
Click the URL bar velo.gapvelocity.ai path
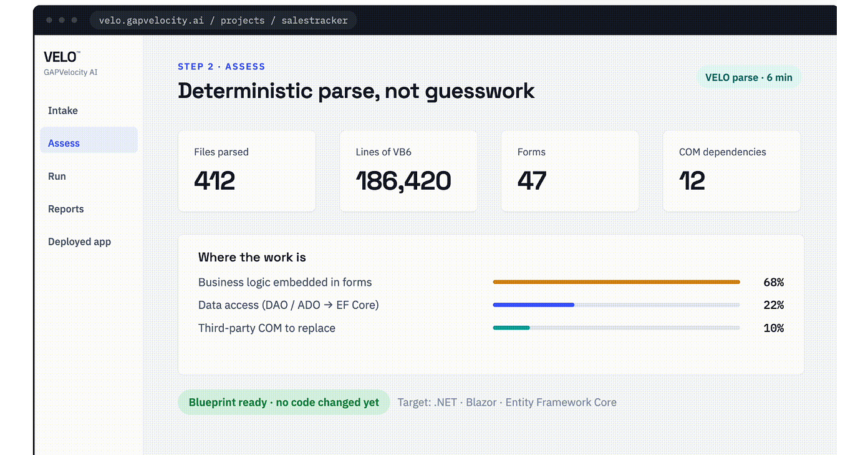tap(223, 20)
